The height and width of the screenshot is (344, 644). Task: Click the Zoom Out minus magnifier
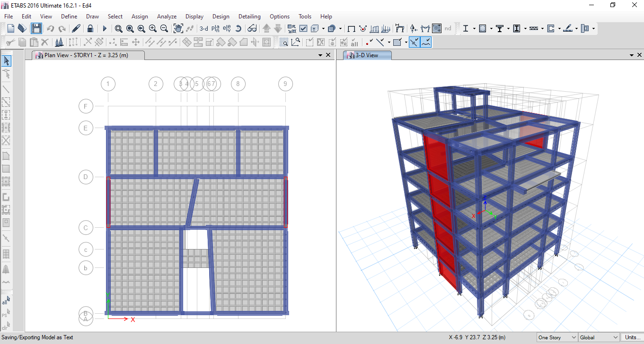point(164,28)
